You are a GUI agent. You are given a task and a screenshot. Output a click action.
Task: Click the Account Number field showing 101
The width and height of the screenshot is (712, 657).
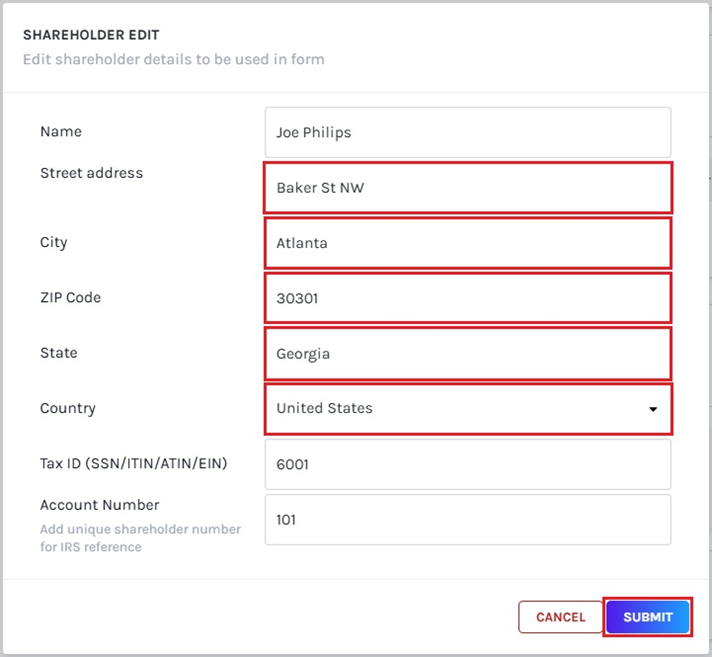pos(467,520)
